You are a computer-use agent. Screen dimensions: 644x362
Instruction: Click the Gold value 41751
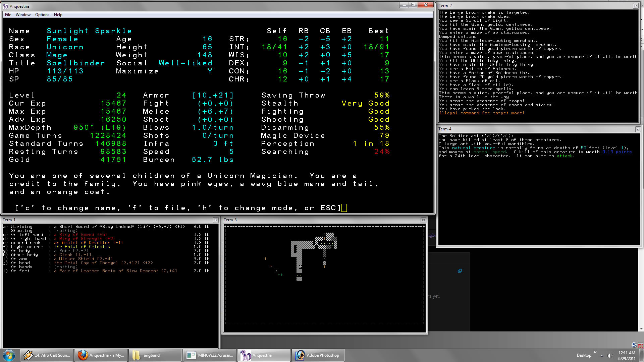(113, 160)
